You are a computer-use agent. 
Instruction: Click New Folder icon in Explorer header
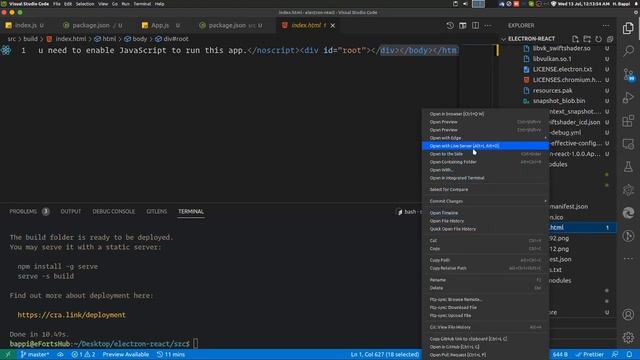coord(587,39)
